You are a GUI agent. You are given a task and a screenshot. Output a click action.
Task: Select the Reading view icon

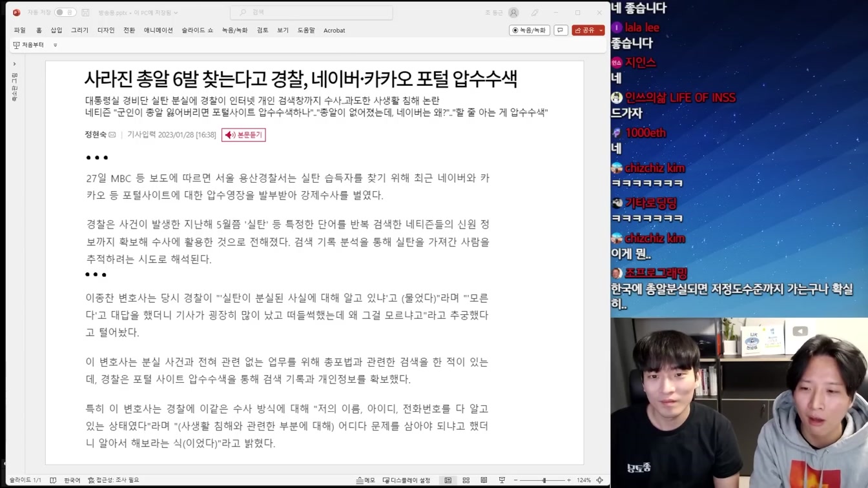coord(484,480)
